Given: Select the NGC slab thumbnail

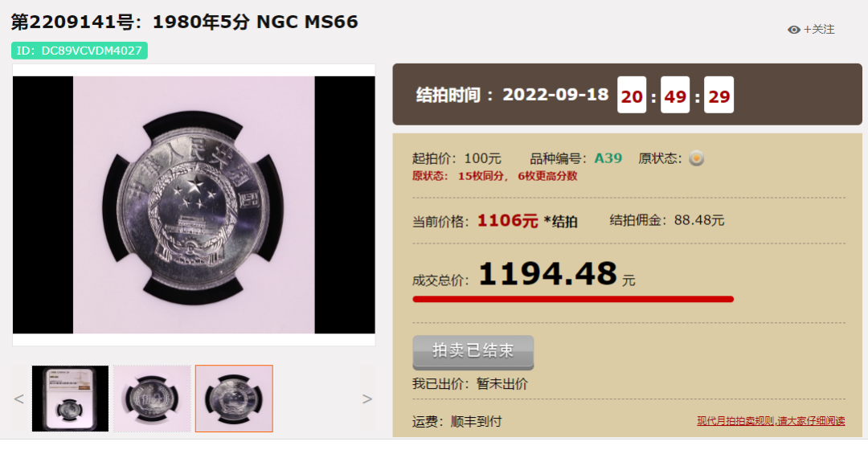Looking at the screenshot, I should point(70,399).
